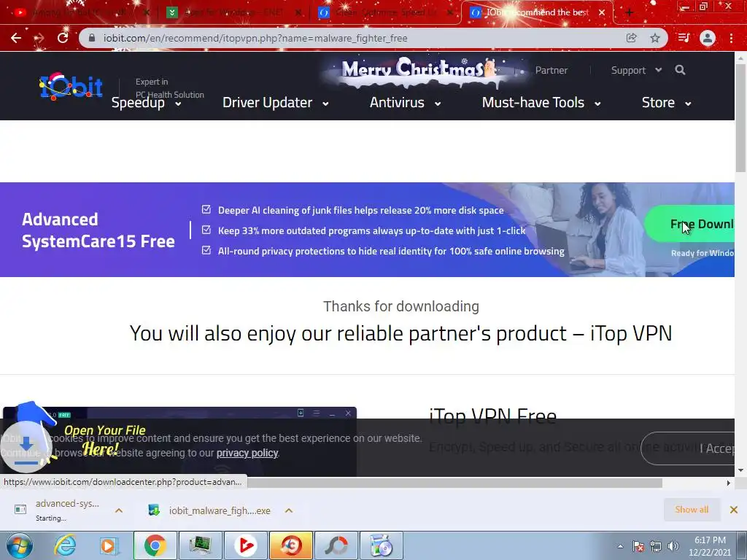Viewport: 747px width, 560px height.
Task: Click the advanced-sys download file icon
Action: pyautogui.click(x=20, y=510)
